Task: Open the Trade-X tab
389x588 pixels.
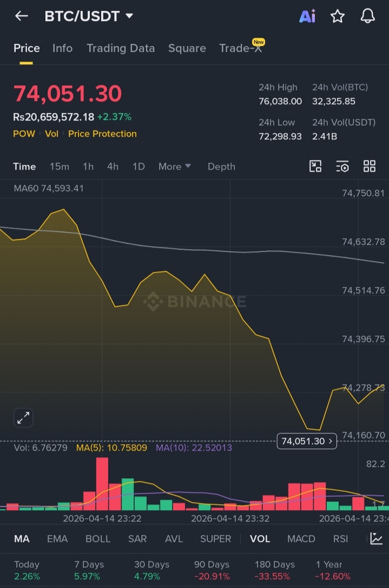Action: pyautogui.click(x=240, y=48)
